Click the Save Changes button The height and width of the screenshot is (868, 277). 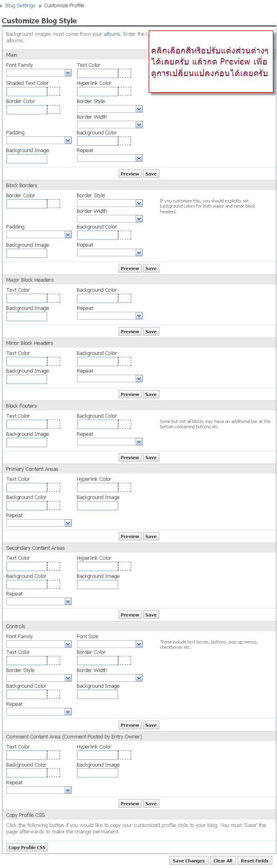coord(188,861)
